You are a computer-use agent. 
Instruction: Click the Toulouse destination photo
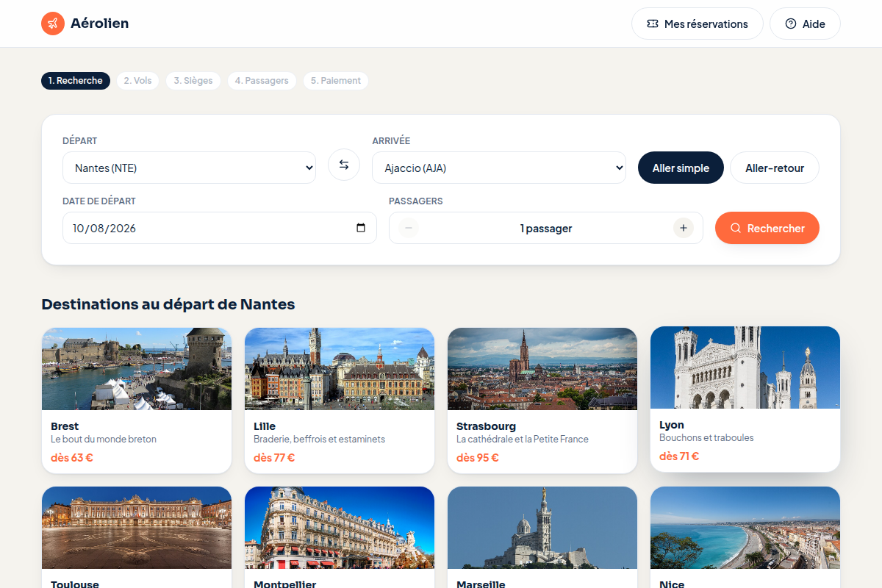coord(137,528)
